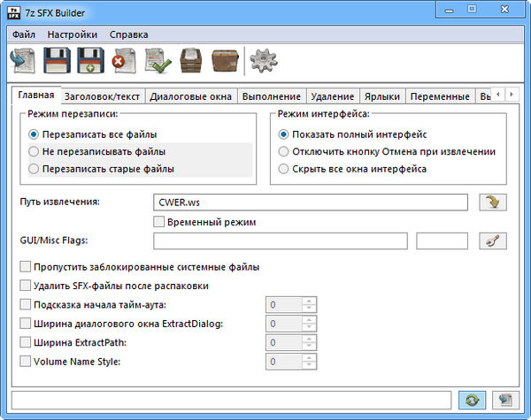This screenshot has width=531, height=420.
Task: Click the document with green checkmark icon
Action: tap(158, 61)
